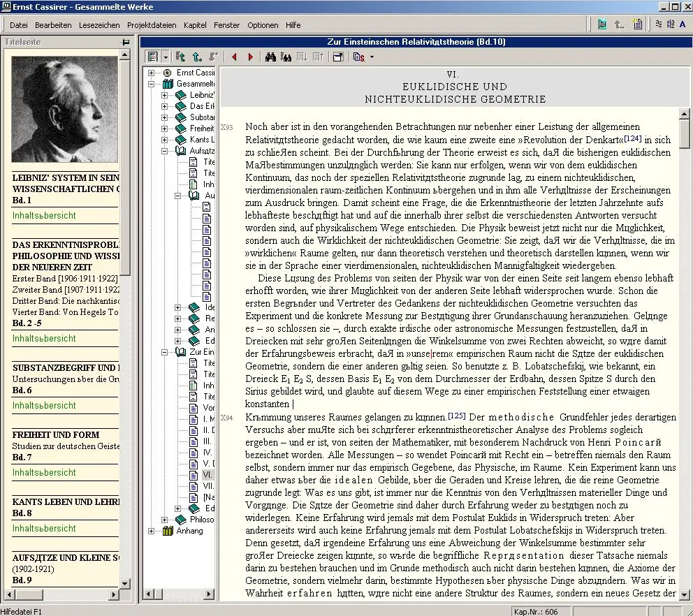Open Inhaltsübersicht link under Bd. 8
This screenshot has height=616, width=693.
(x=44, y=528)
